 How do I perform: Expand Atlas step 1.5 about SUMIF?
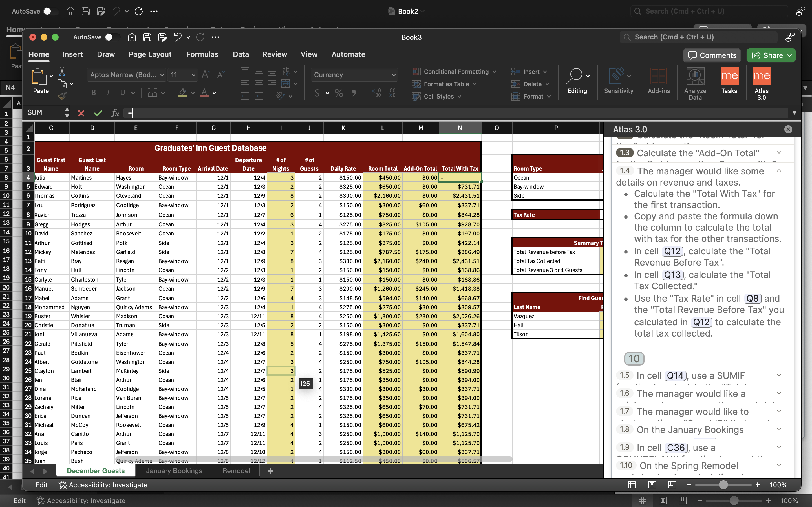click(x=779, y=375)
